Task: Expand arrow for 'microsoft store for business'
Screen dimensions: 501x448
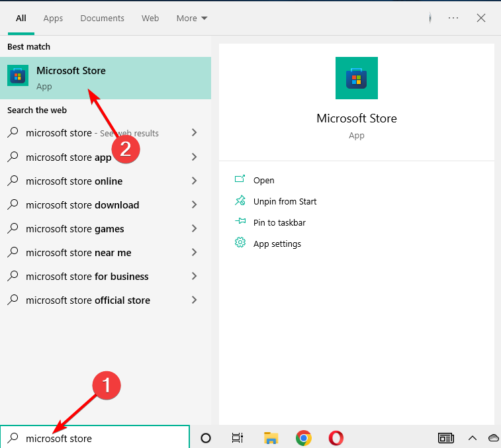Action: point(194,276)
